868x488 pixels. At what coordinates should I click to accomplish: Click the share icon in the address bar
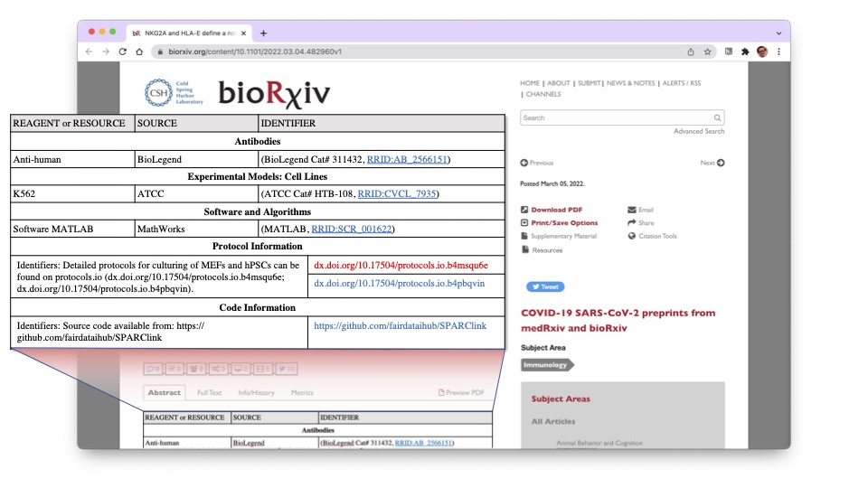[691, 52]
